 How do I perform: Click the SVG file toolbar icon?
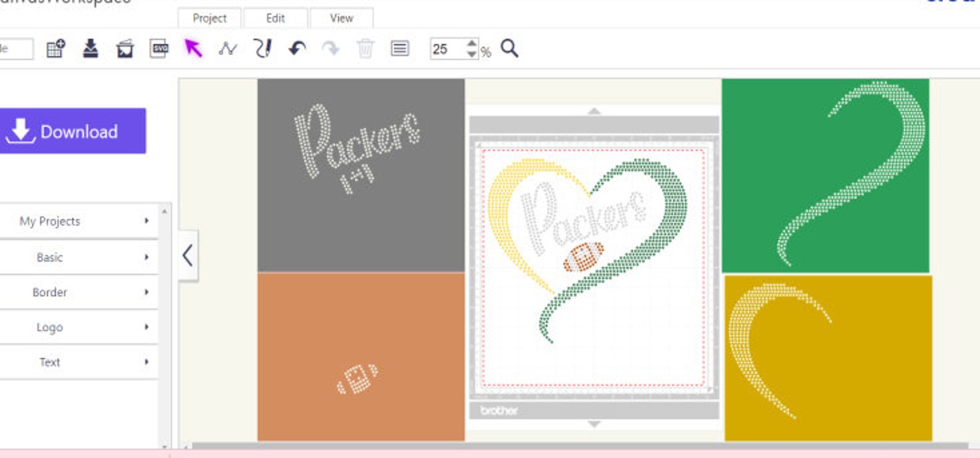click(159, 48)
